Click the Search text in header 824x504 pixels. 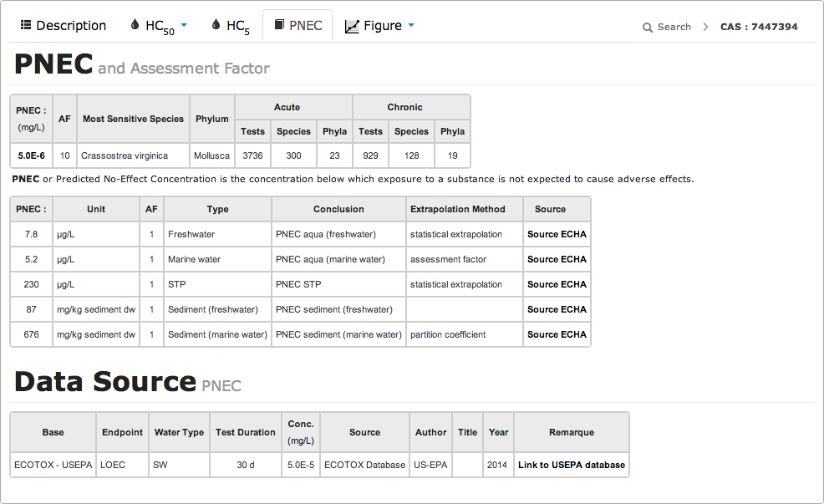coord(674,27)
